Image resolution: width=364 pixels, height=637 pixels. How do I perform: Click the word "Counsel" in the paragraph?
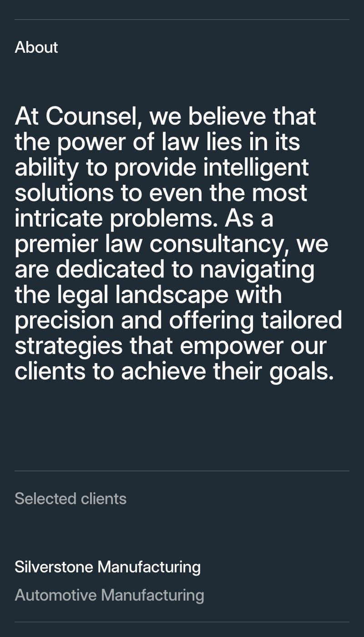91,116
